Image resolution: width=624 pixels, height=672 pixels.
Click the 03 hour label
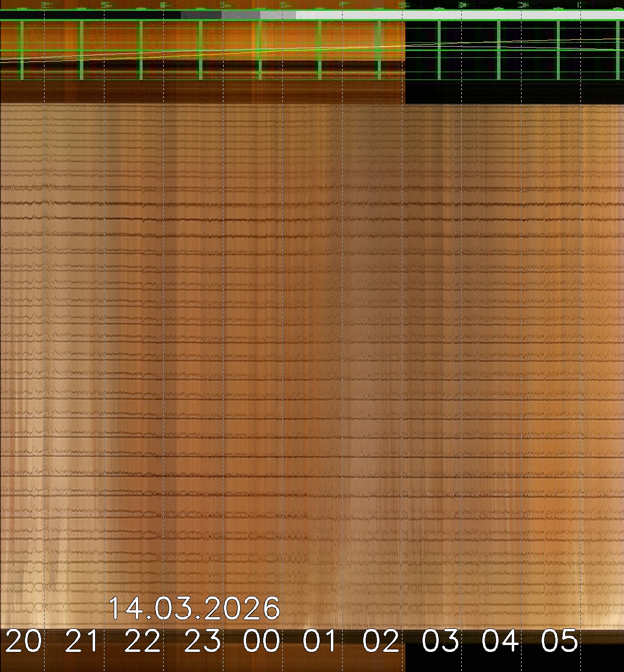441,641
